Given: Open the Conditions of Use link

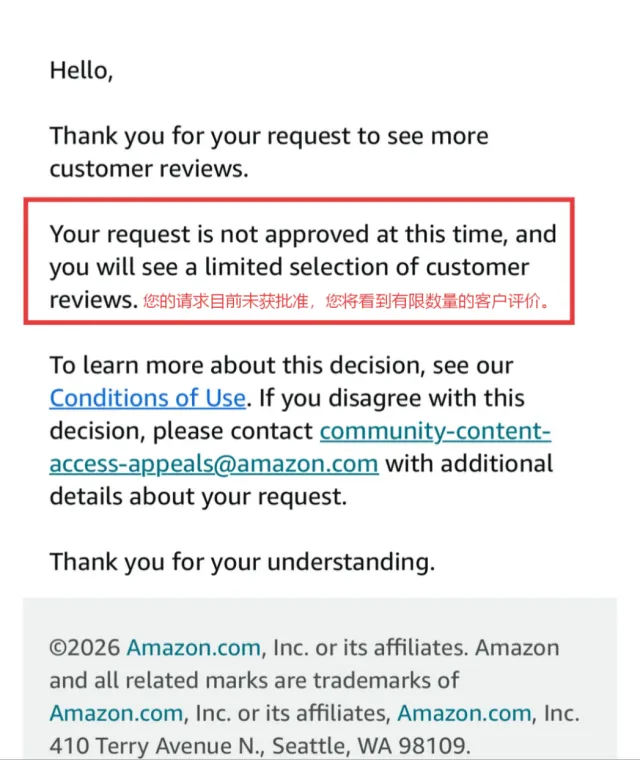Looking at the screenshot, I should [x=147, y=398].
